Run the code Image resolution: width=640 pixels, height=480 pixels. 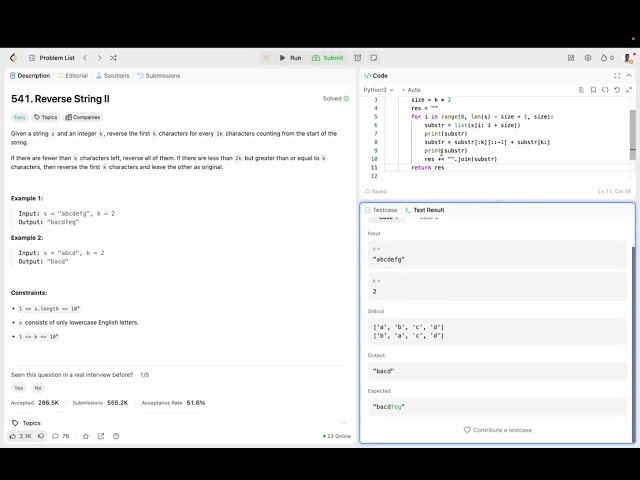291,58
